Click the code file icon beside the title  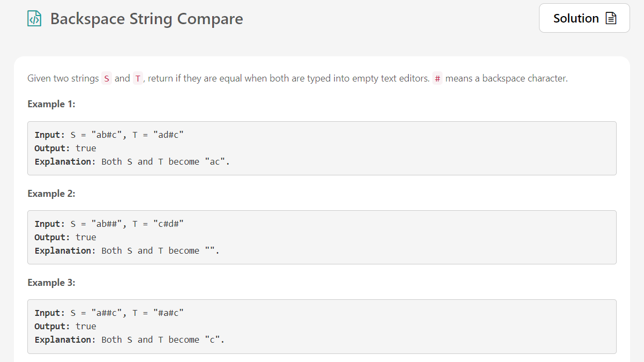[x=34, y=19]
